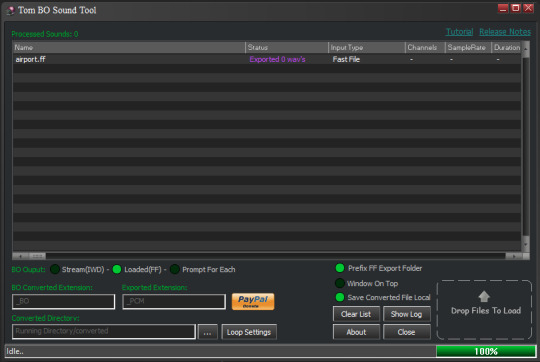Open the About dialog
Image resolution: width=540 pixels, height=362 pixels.
click(356, 332)
